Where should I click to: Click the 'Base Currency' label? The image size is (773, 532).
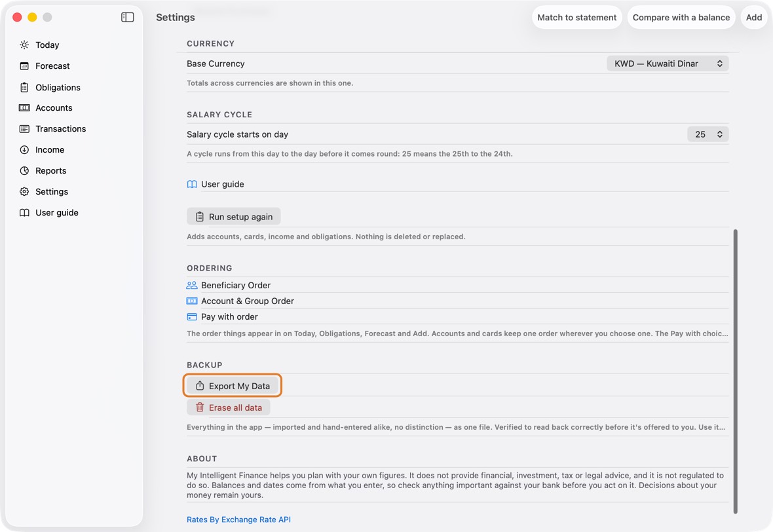pos(216,64)
